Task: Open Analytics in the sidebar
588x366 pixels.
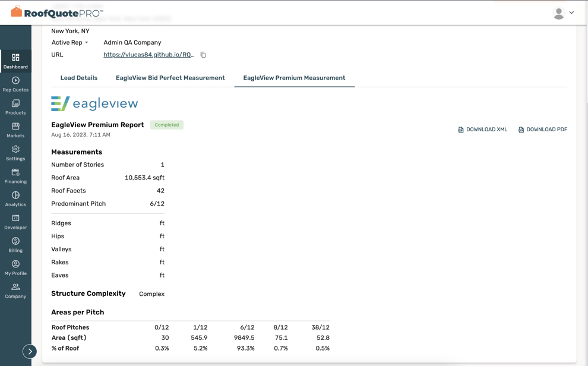Action: point(15,199)
